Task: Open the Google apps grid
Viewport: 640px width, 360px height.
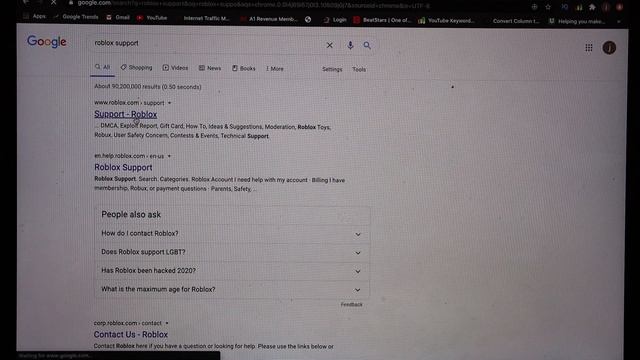Action: tap(589, 48)
